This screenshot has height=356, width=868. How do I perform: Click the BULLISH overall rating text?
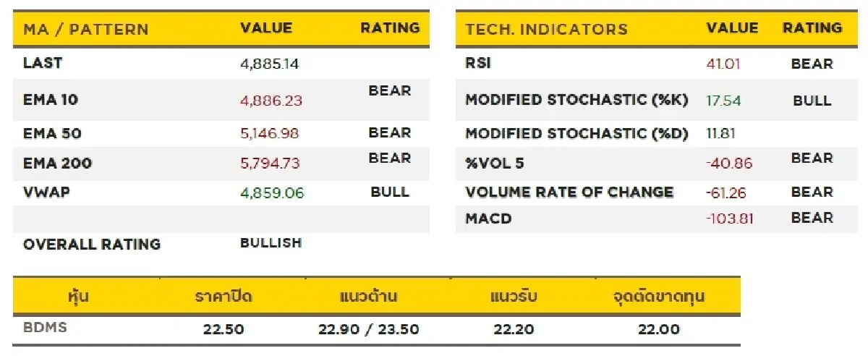coord(271,243)
